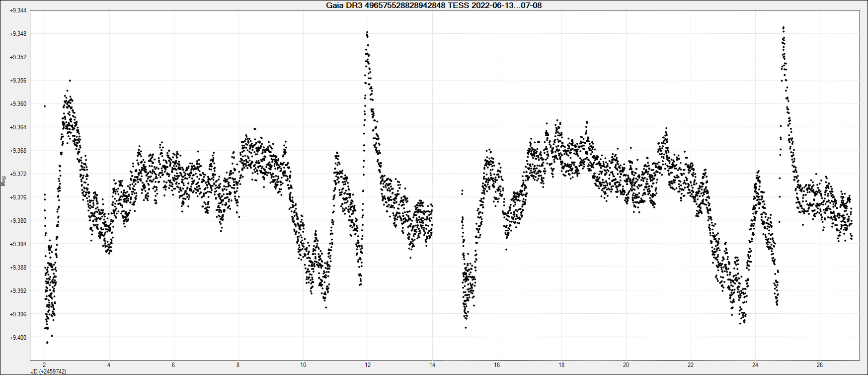Viewport: 868px width, 375px height.
Task: Click x-axis tick label 2
Action: pyautogui.click(x=44, y=365)
